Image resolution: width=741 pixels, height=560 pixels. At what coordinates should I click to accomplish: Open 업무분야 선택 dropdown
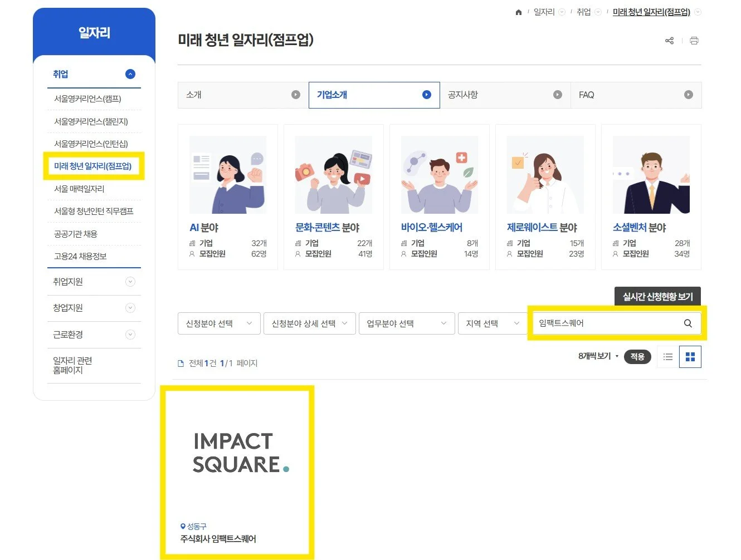click(x=407, y=323)
